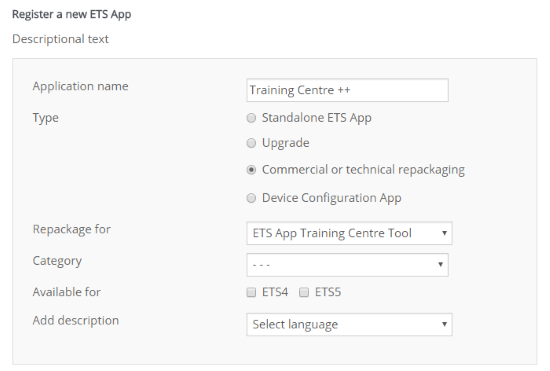Viewport: 550px width, 371px height.
Task: Select Commercial or technical repackaging radio button
Action: coord(251,170)
